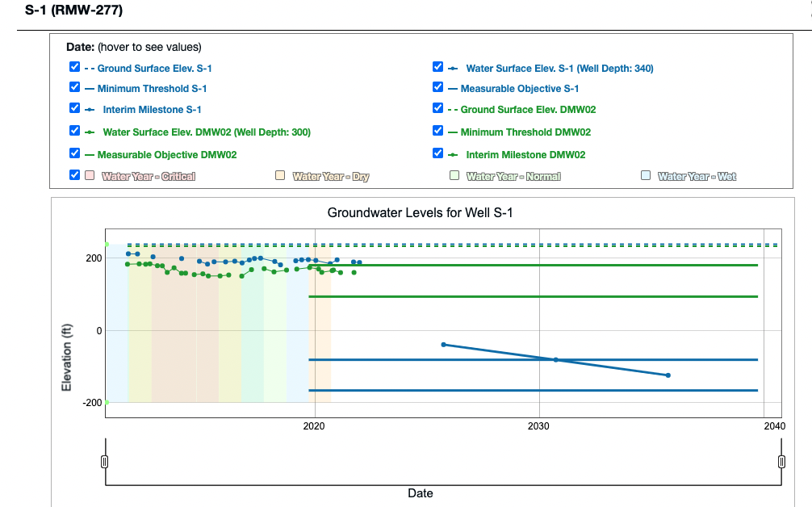812x507 pixels.
Task: Click the Water Year - Normal color swatch
Action: point(454,176)
